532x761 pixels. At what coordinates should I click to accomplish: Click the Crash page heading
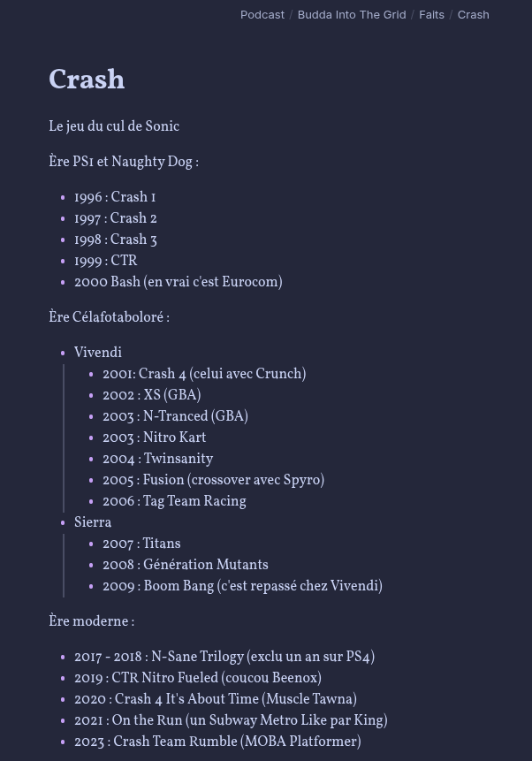tap(87, 80)
